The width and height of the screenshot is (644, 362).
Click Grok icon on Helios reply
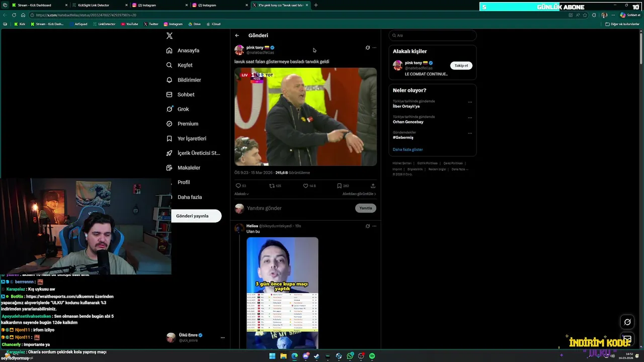click(367, 226)
